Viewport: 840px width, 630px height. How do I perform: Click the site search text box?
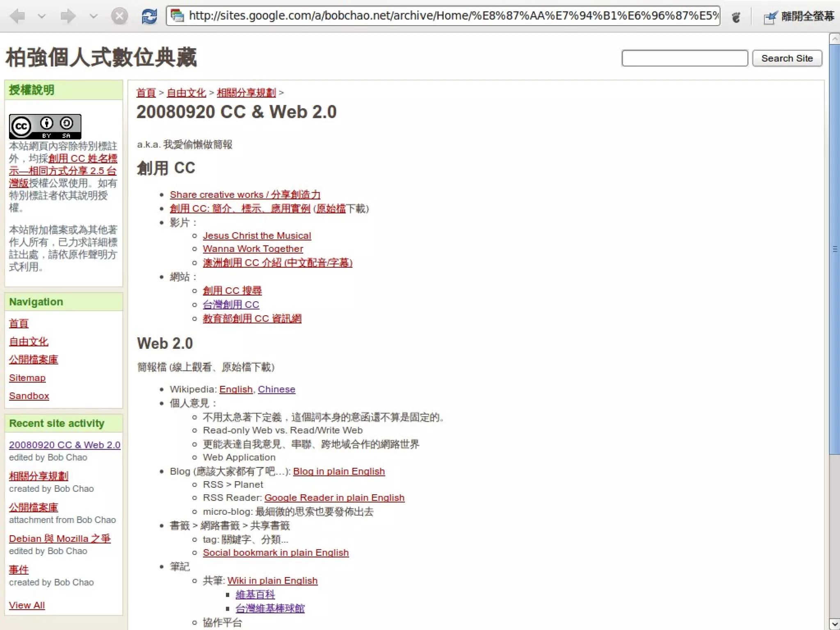click(x=685, y=58)
